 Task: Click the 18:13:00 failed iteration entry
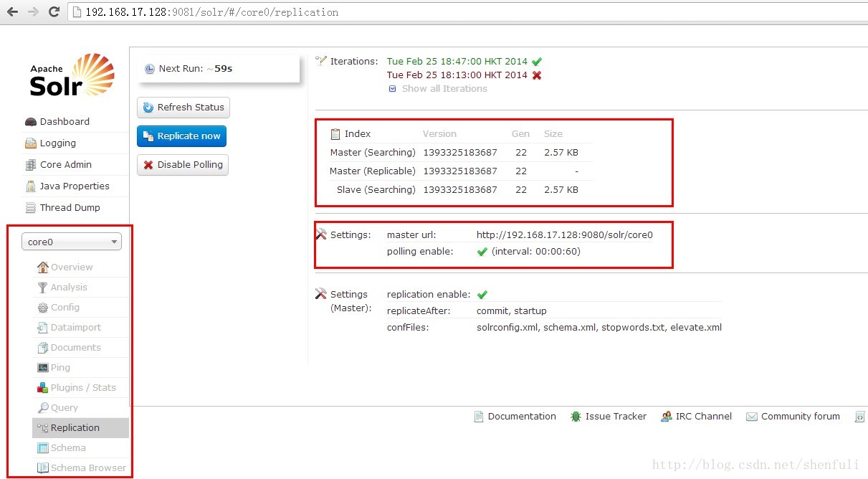457,75
